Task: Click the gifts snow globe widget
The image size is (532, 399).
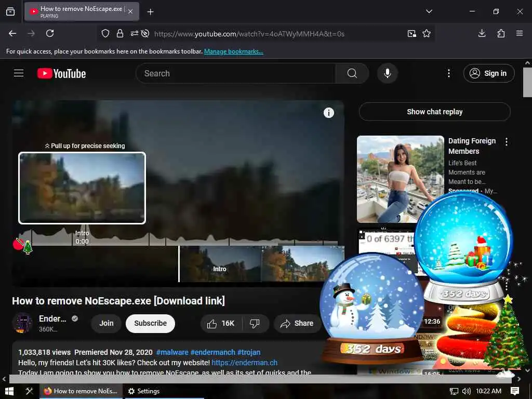Action: click(463, 248)
